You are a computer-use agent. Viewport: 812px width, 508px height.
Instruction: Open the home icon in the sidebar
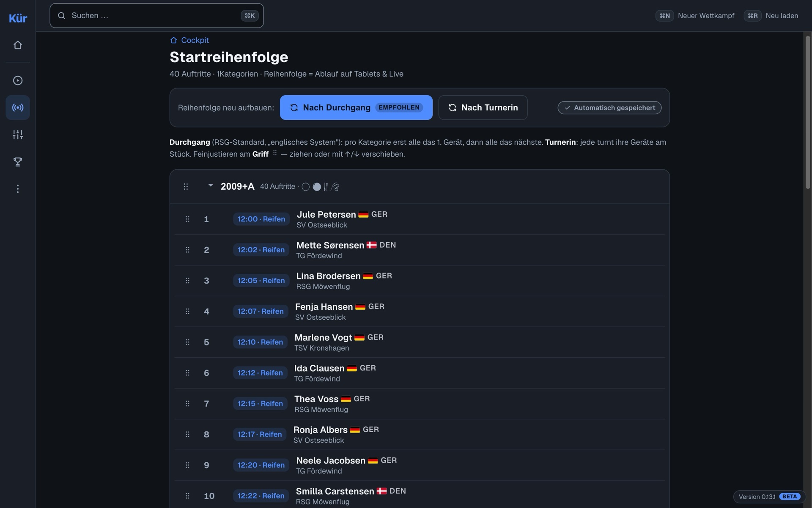pyautogui.click(x=18, y=45)
